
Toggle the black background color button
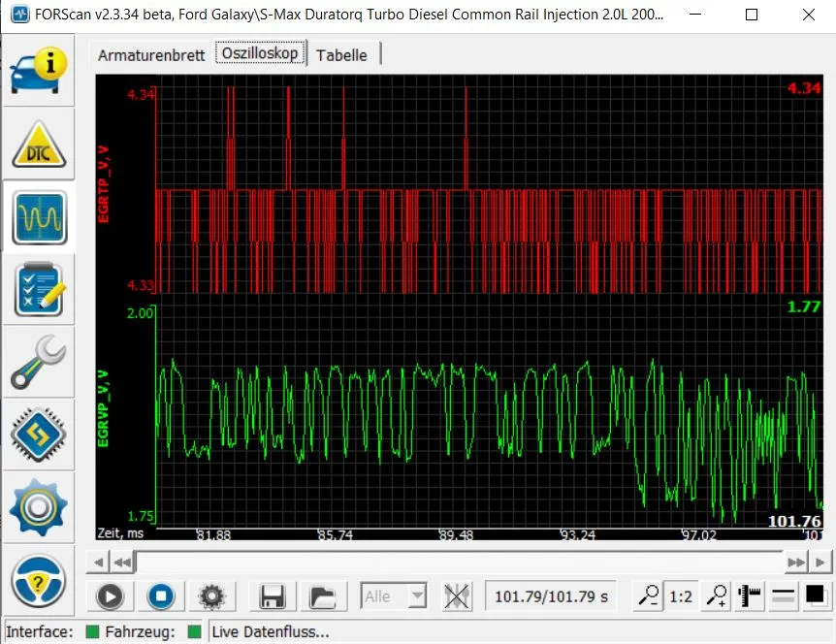tap(816, 595)
